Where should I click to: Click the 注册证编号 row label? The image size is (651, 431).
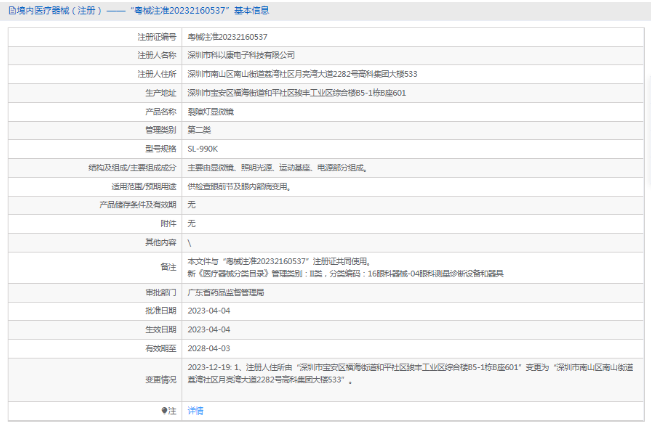pos(157,36)
